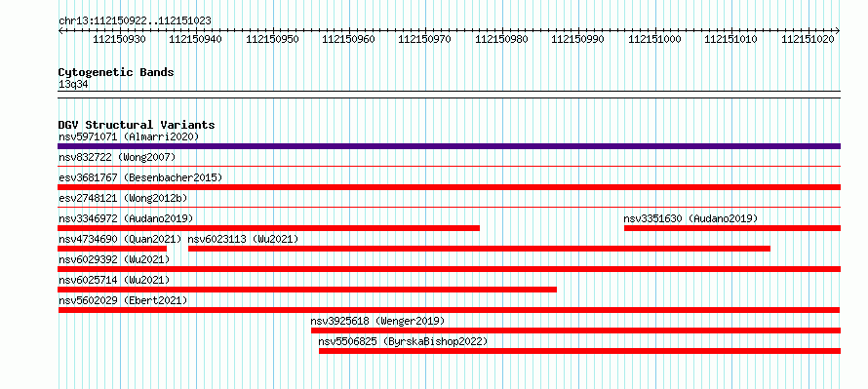The width and height of the screenshot is (868, 389).
Task: Open nsv6023113 (Wu2021) variant label
Action: 243,239
